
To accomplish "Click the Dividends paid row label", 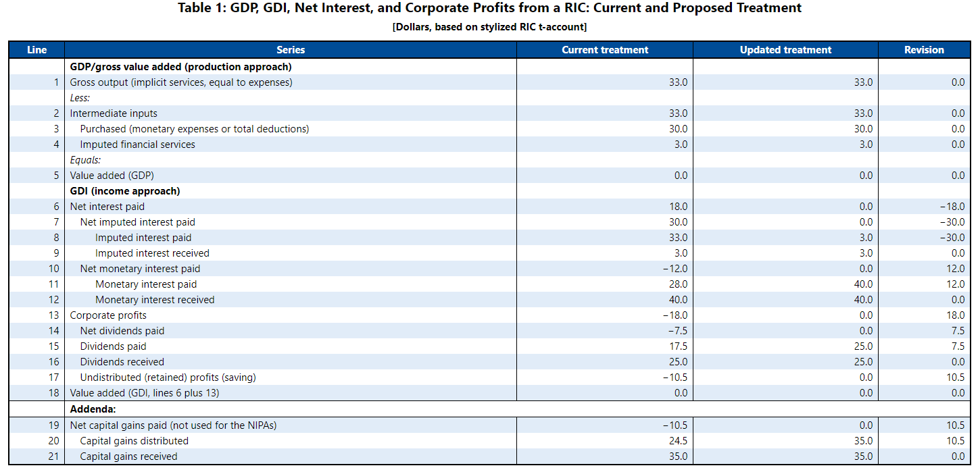I will 113,346.
